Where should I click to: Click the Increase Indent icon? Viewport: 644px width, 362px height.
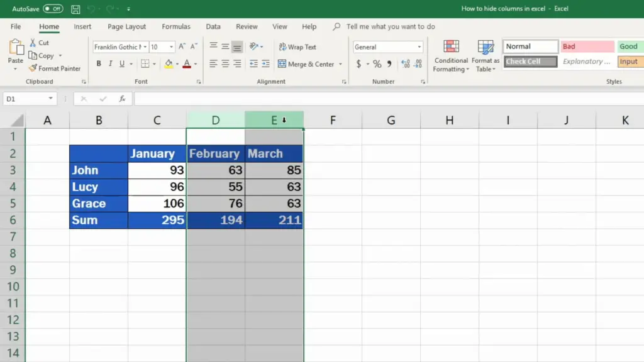click(265, 64)
